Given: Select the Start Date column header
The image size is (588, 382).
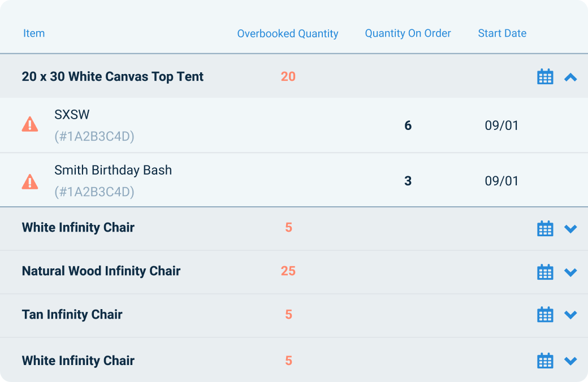Looking at the screenshot, I should pos(502,33).
